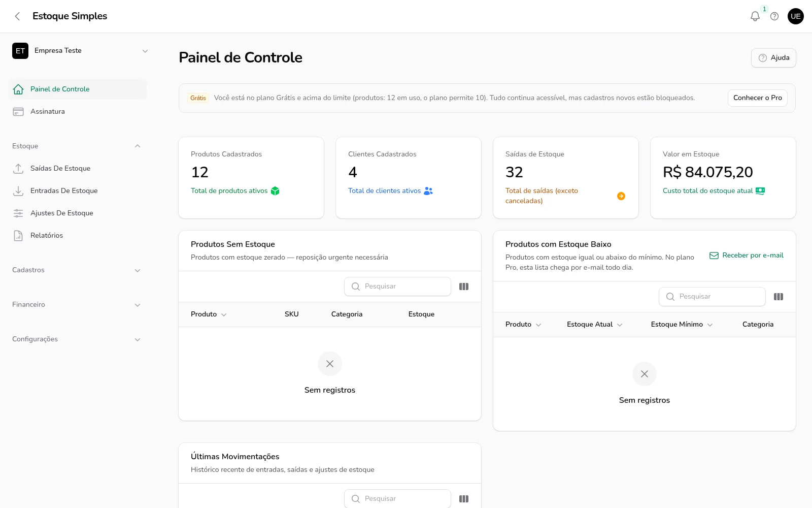The height and width of the screenshot is (508, 812).
Task: Open Assinatura in sidebar
Action: point(78,112)
